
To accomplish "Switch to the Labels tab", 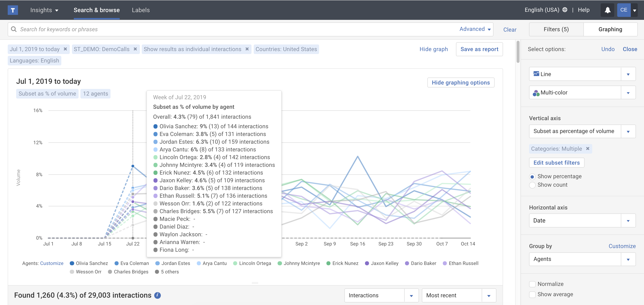I will [141, 10].
